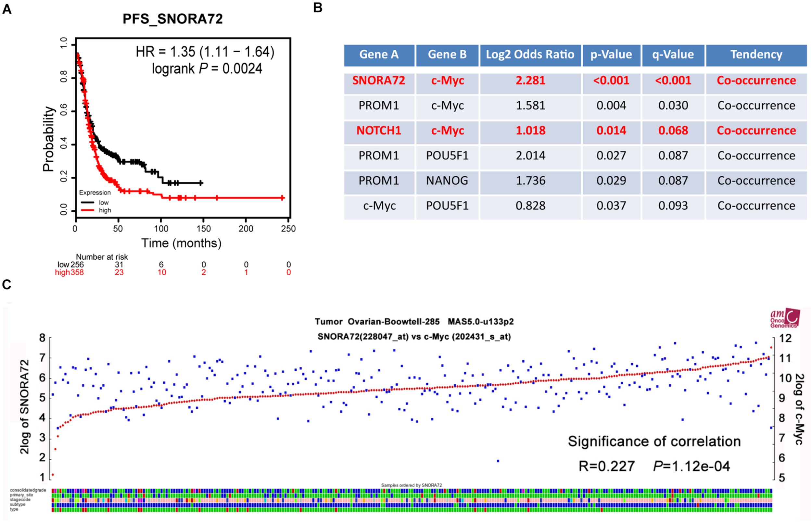Click the q-Value column header
The height and width of the screenshot is (522, 812).
(x=673, y=55)
